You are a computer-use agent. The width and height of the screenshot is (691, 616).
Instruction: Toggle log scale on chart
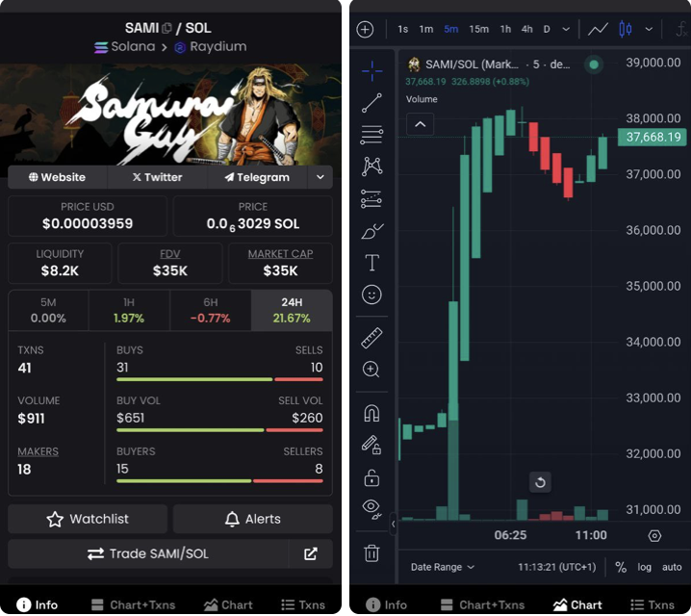point(644,567)
